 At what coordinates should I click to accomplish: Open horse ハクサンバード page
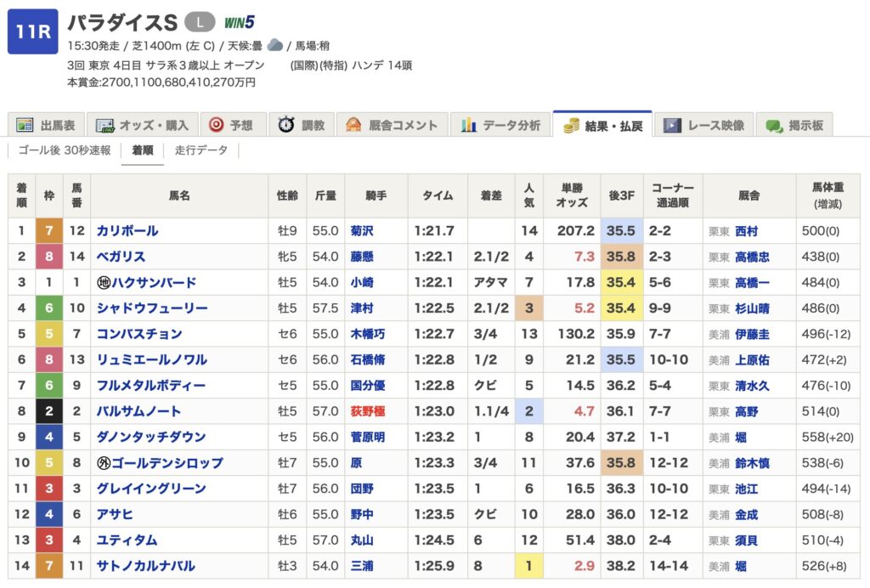click(x=155, y=282)
